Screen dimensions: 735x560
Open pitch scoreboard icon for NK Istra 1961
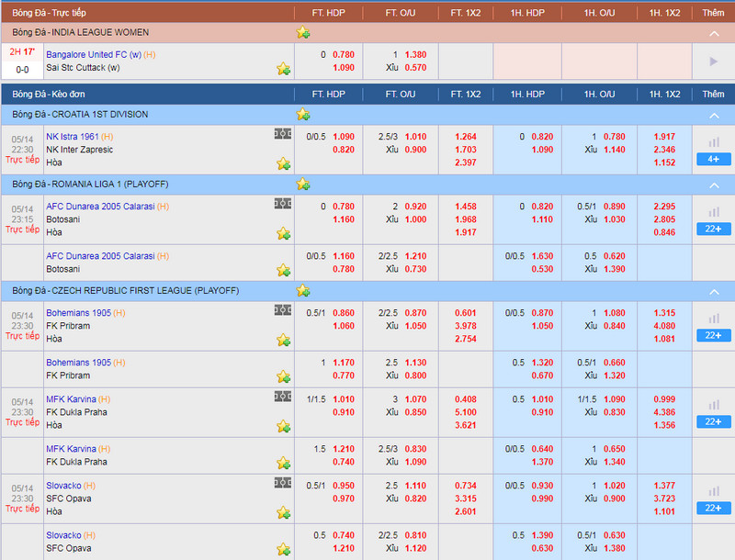click(x=283, y=135)
